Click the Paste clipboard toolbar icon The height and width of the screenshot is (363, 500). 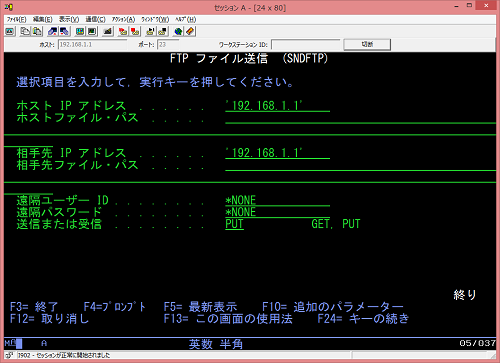37,31
